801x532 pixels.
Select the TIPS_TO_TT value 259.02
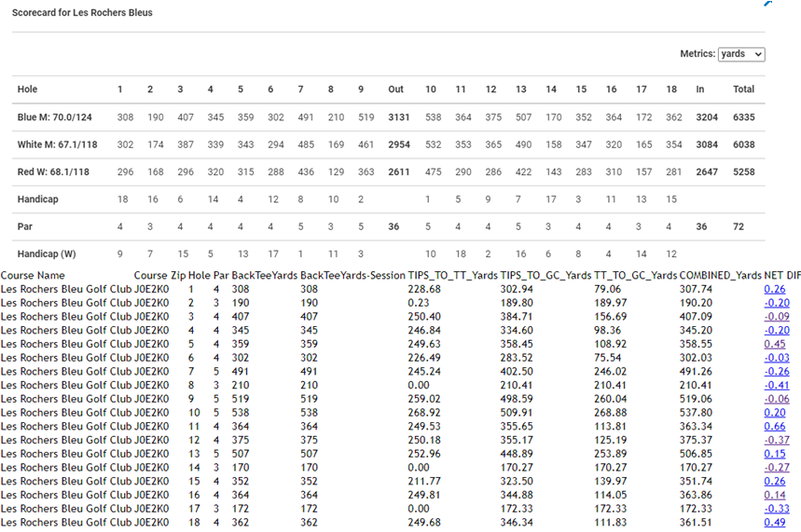[x=424, y=400]
